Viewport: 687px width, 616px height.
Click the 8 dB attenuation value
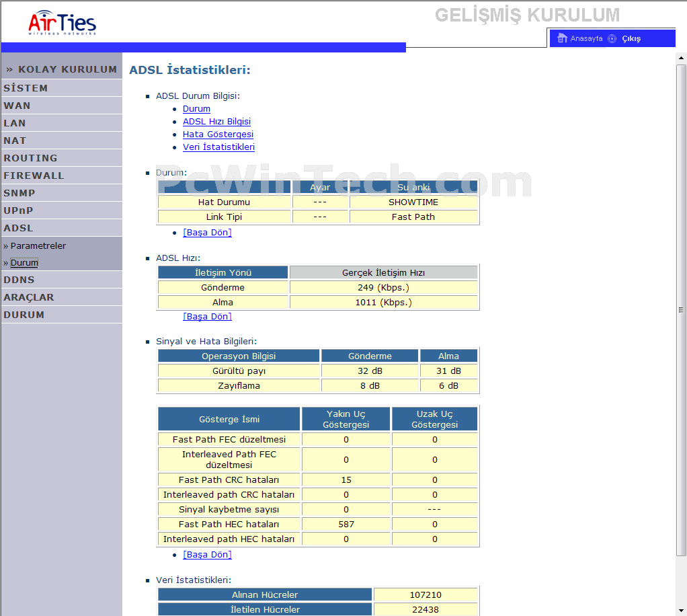(370, 386)
